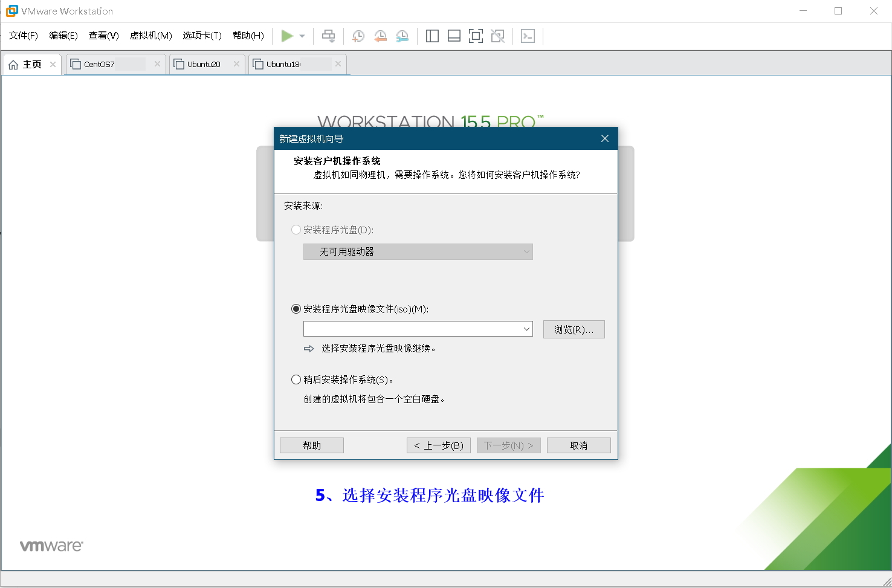Open the 文件(F) menu
Screen dimensions: 892x588
pyautogui.click(x=24, y=36)
